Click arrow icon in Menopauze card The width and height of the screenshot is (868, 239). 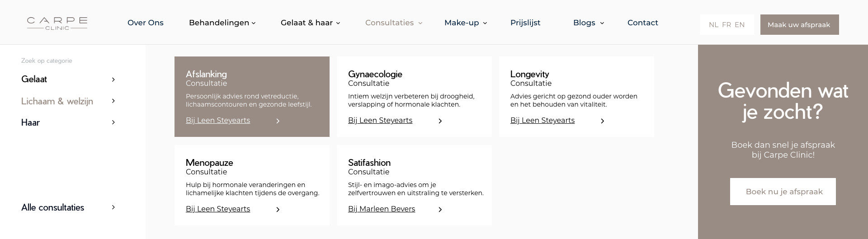(x=278, y=210)
